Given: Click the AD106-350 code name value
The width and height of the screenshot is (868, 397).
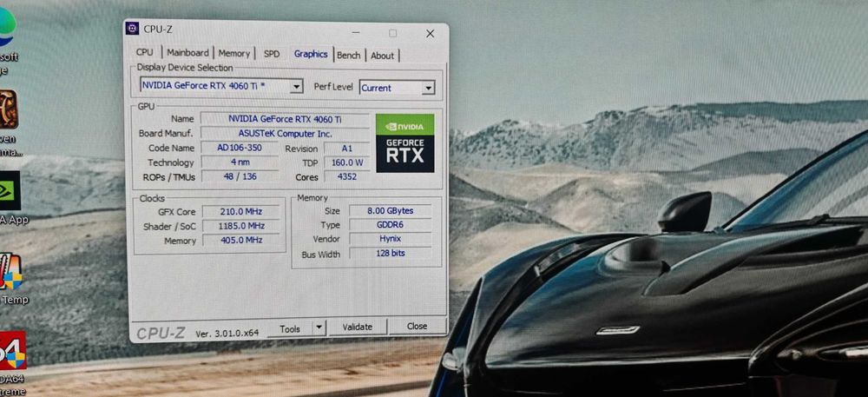Looking at the screenshot, I should (240, 148).
